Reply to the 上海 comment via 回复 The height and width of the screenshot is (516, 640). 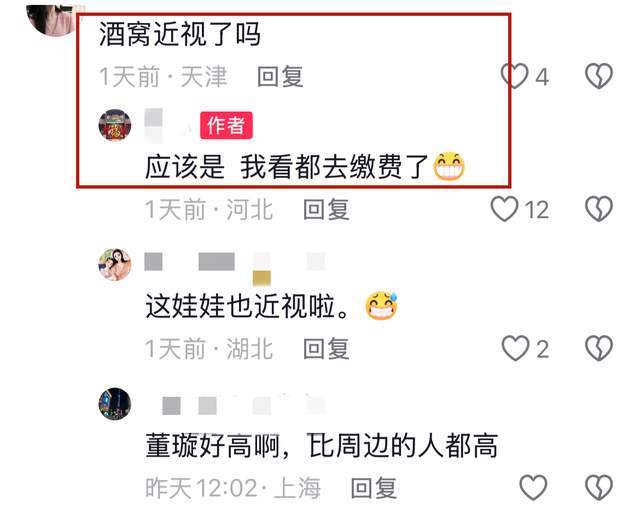(x=374, y=488)
